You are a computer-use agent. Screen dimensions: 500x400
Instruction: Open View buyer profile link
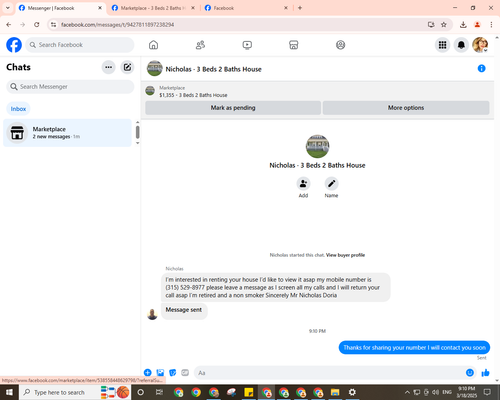point(345,255)
